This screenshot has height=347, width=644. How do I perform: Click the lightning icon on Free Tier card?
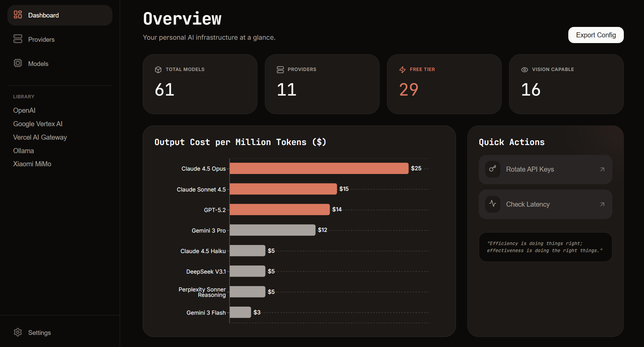coord(402,69)
